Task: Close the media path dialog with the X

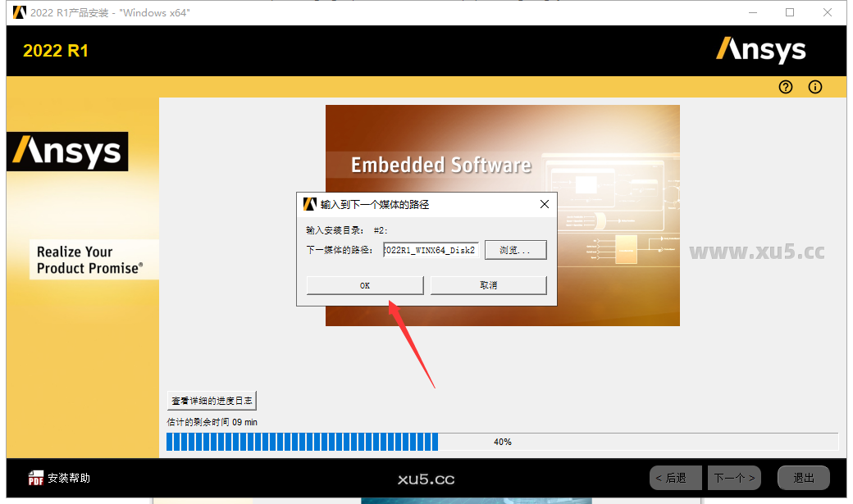Action: pos(544,204)
